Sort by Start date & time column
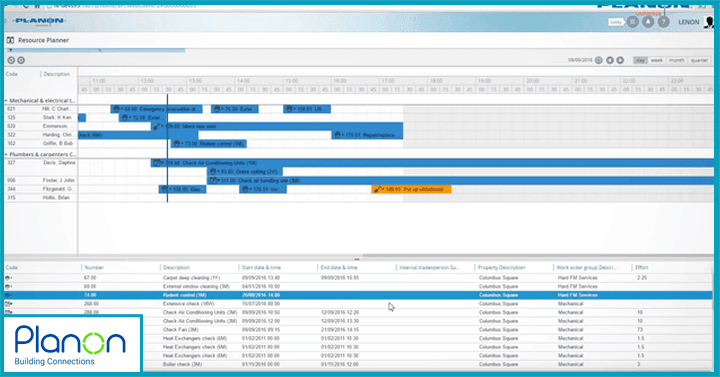The height and width of the screenshot is (377, 720). [x=261, y=267]
